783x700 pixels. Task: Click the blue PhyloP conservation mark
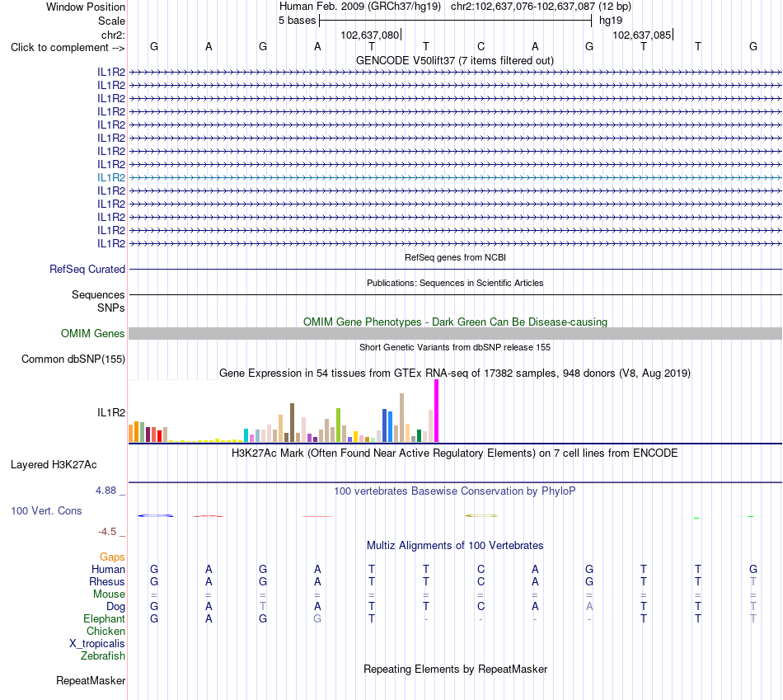[155, 515]
